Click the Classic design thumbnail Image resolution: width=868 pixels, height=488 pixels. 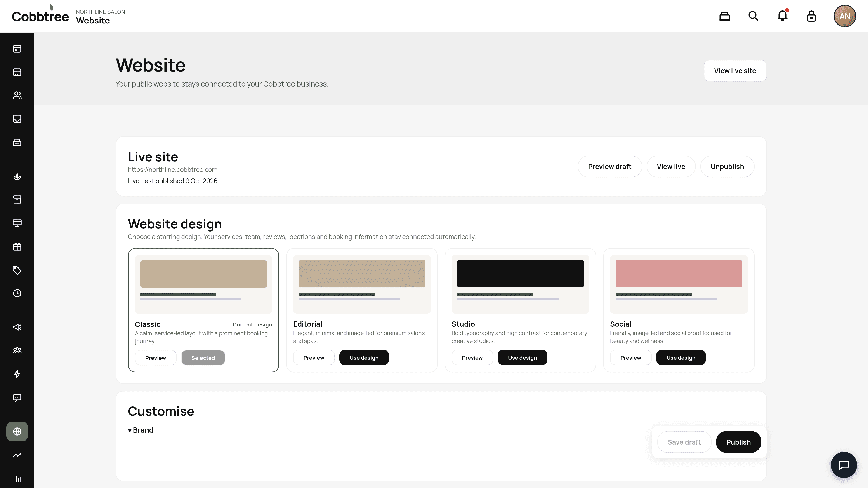click(203, 284)
